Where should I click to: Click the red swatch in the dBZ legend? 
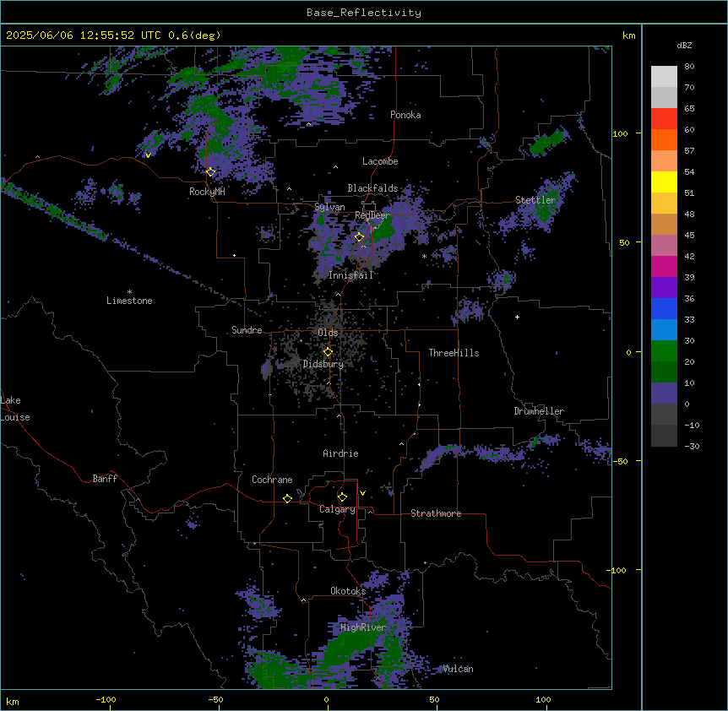pyautogui.click(x=664, y=119)
